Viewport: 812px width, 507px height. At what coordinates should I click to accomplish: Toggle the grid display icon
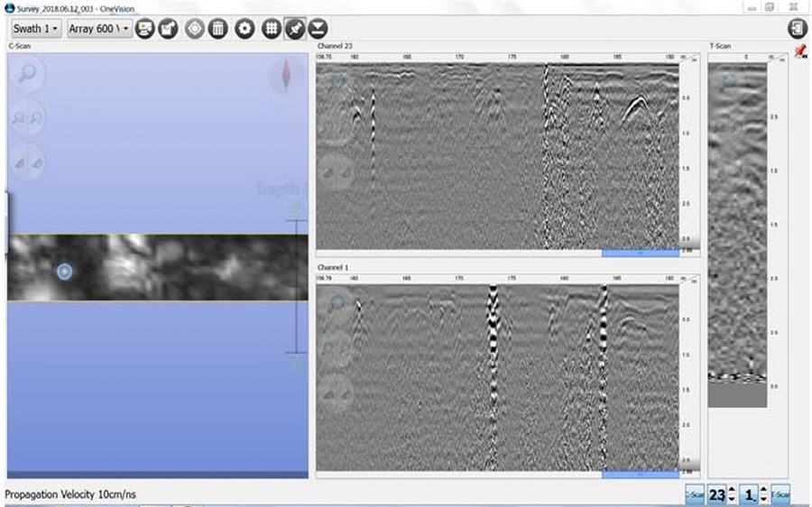point(270,28)
